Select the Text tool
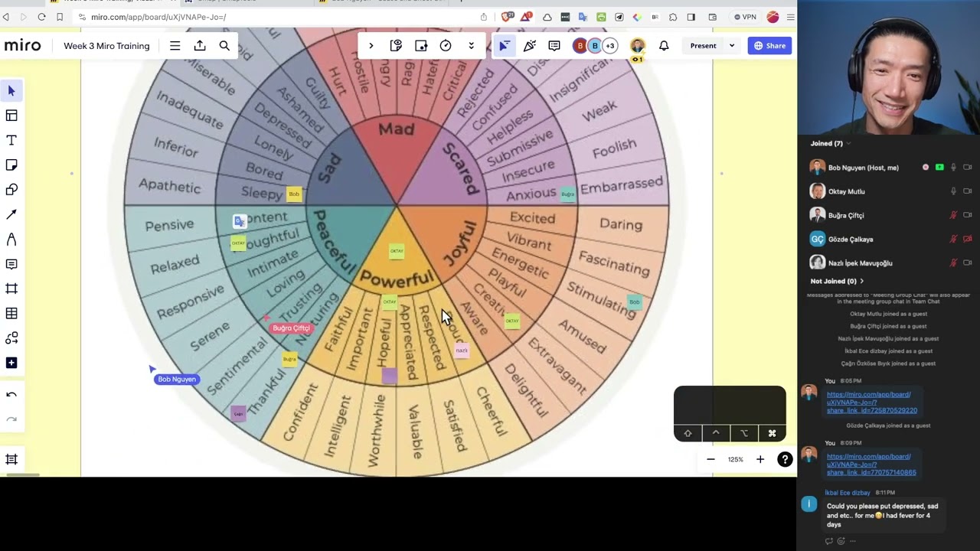This screenshot has width=980, height=551. click(11, 141)
